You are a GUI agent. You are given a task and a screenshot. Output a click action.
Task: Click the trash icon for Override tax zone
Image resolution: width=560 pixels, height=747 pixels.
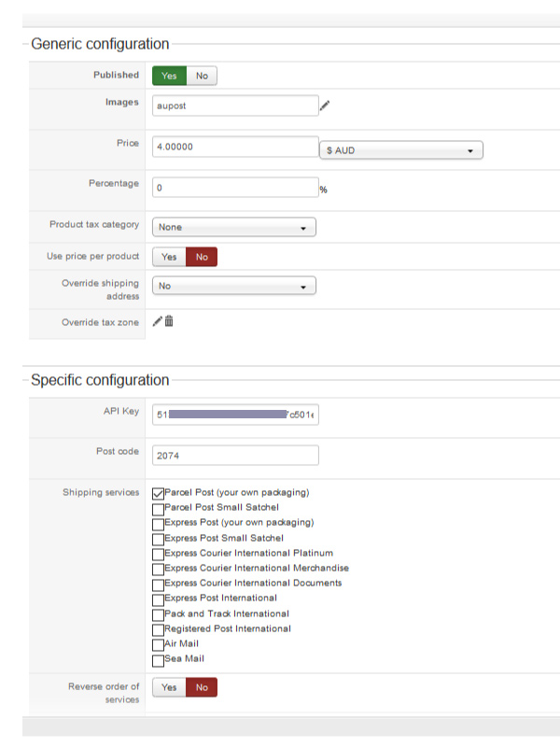tap(169, 321)
